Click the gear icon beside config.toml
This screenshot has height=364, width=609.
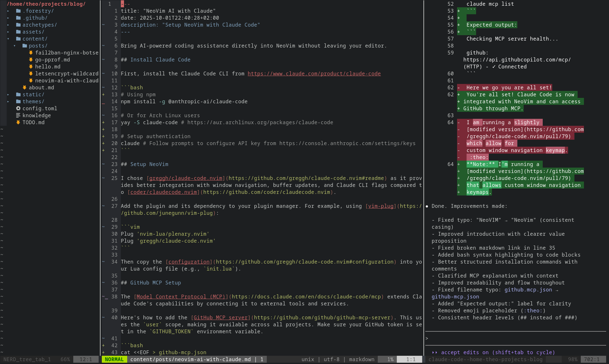click(18, 108)
